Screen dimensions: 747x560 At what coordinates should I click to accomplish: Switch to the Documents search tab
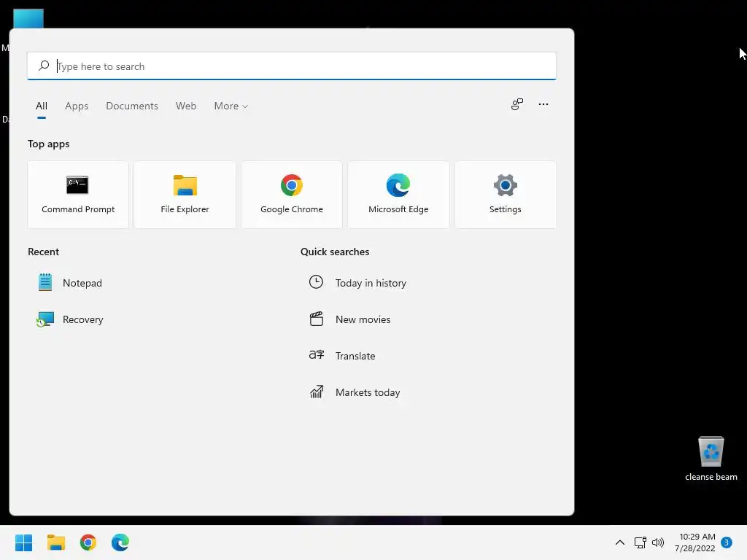point(132,106)
